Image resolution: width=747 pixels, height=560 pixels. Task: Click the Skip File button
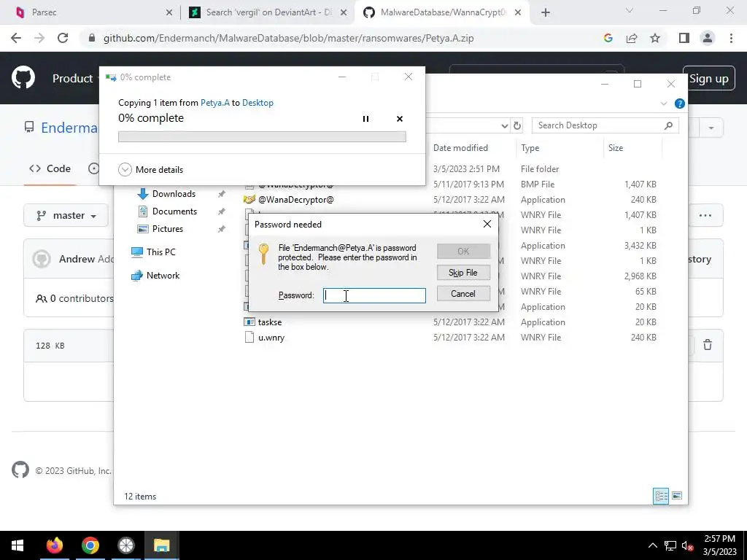point(463,273)
